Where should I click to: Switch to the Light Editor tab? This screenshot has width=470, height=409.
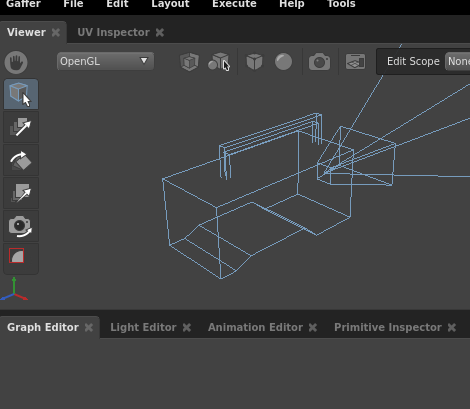tap(143, 327)
